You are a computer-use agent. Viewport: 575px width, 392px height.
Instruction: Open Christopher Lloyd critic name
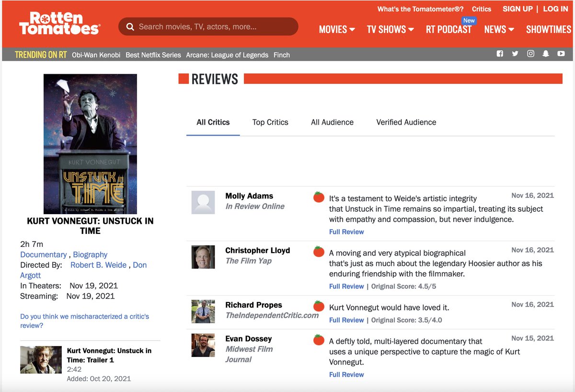[x=258, y=250]
